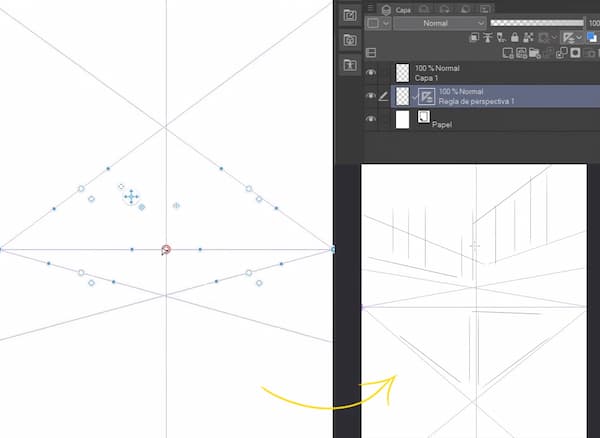Hide the Capa 1 layer
The height and width of the screenshot is (438, 600).
click(371, 72)
